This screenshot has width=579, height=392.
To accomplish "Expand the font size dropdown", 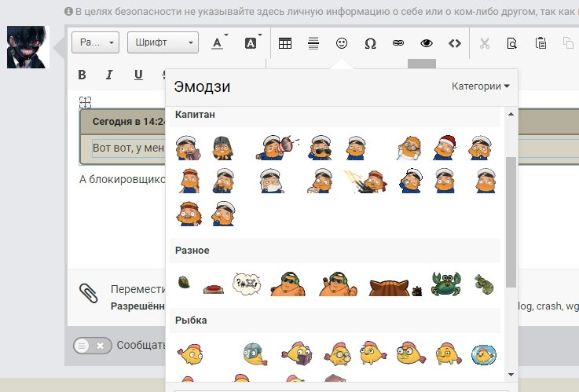I will click(94, 42).
